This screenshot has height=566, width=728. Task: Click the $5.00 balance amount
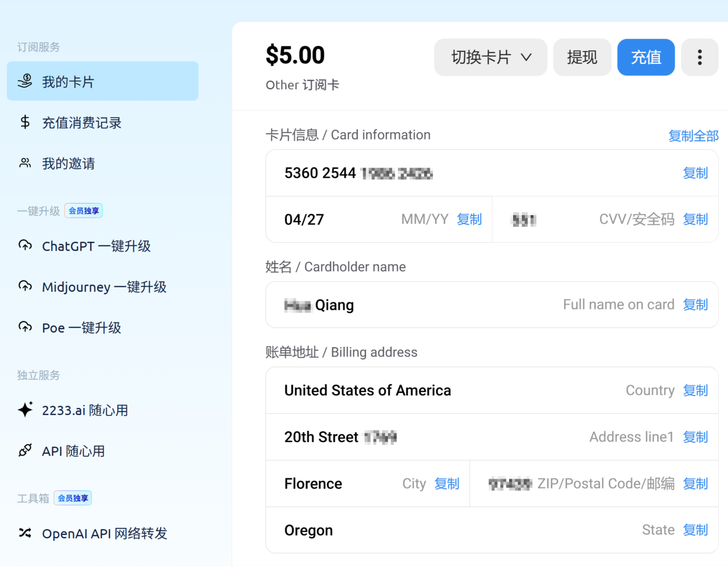[x=295, y=55]
